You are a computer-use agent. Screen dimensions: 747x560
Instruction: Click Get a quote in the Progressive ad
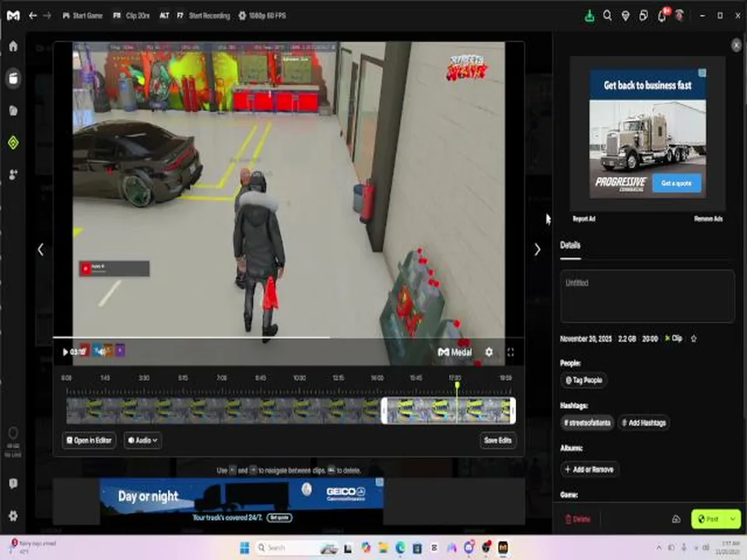pyautogui.click(x=676, y=184)
